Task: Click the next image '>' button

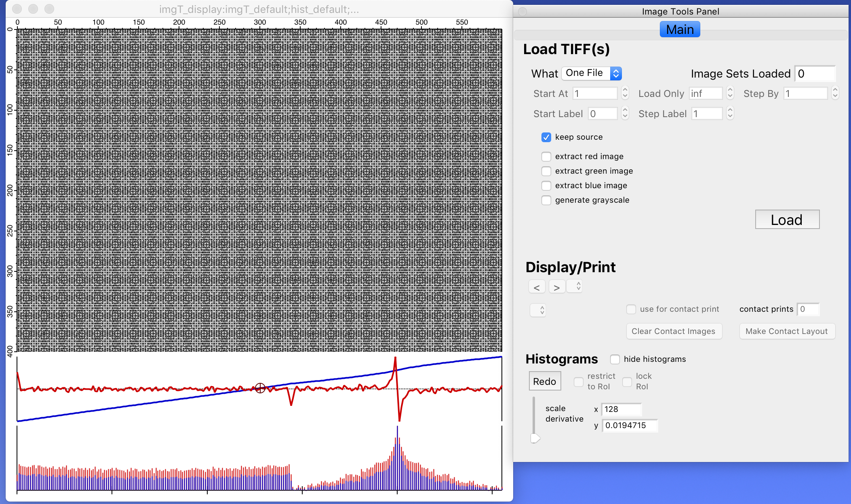Action: tap(556, 287)
